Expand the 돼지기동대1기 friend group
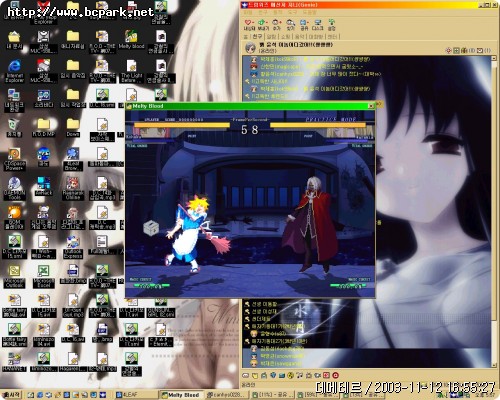This screenshot has height=400, width=500. [x=275, y=327]
